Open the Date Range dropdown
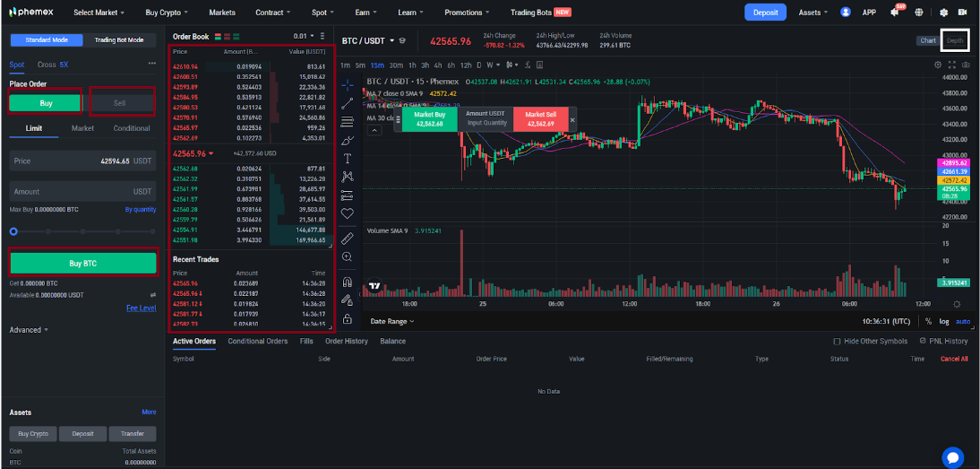980x469 pixels. (392, 321)
